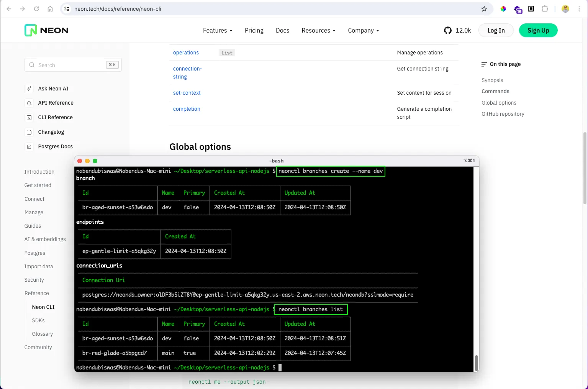Expand the Features dropdown

(218, 30)
